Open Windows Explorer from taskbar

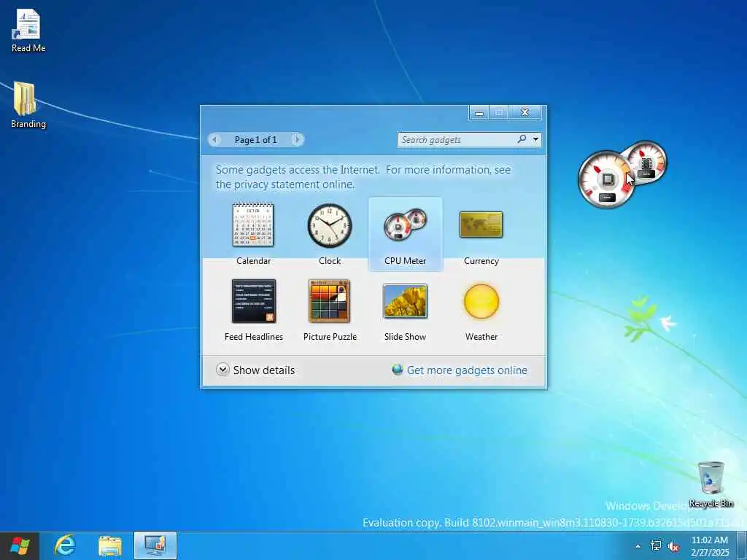110,545
